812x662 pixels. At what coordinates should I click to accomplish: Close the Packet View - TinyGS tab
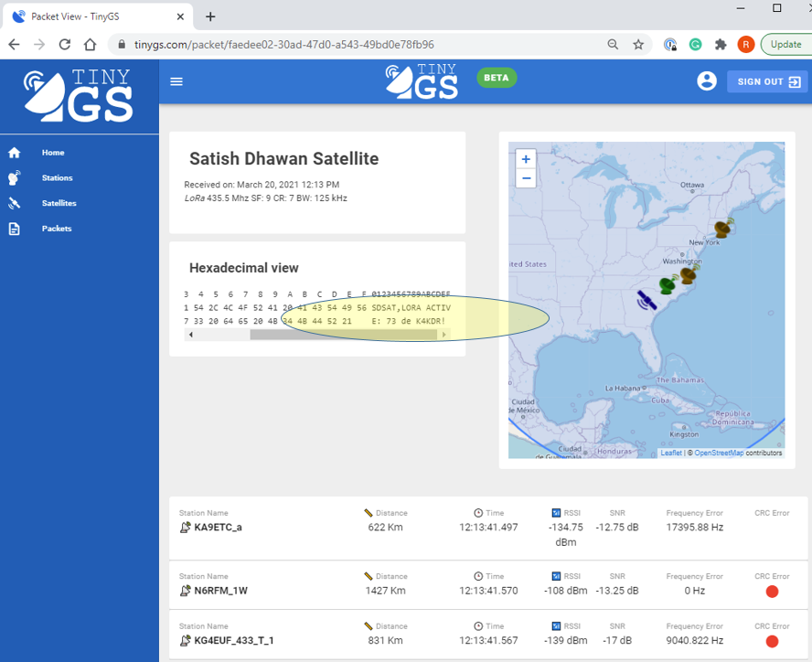tap(180, 16)
